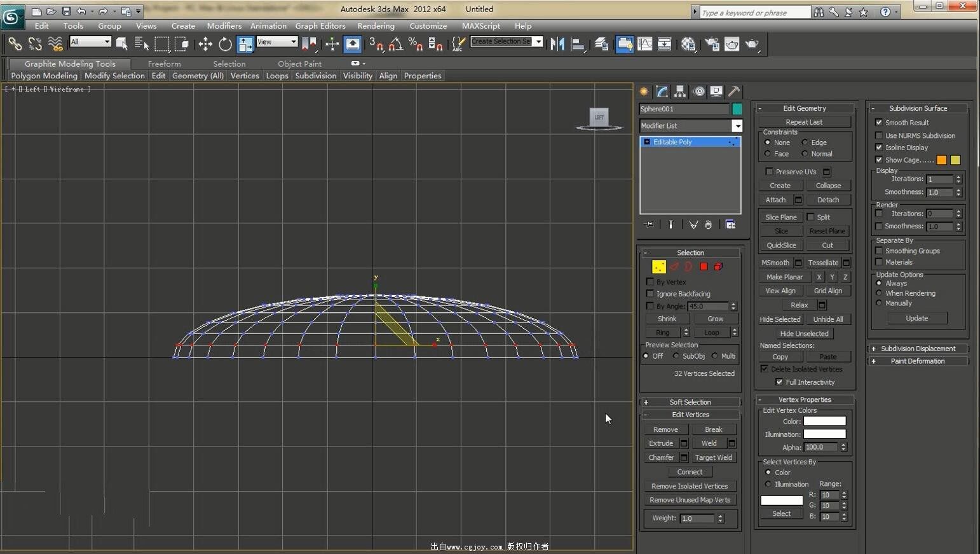Click the viewport Left view cube
Viewport: 980px width, 554px height.
pos(599,117)
